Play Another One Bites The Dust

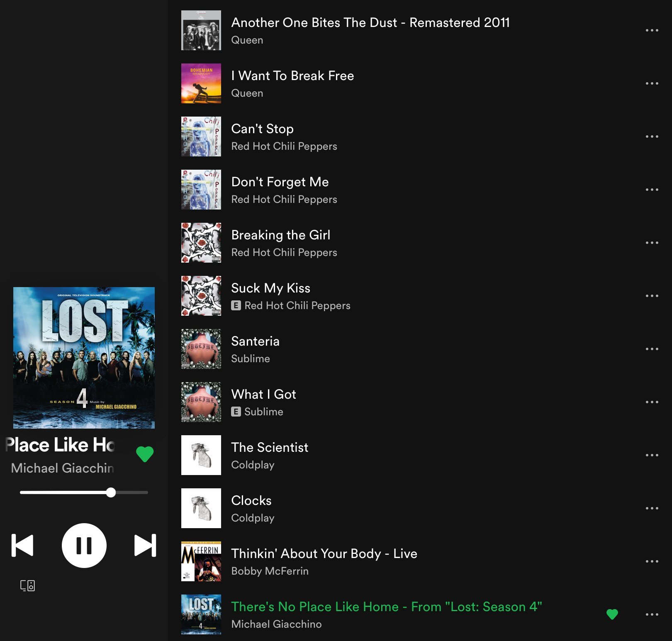(x=370, y=23)
